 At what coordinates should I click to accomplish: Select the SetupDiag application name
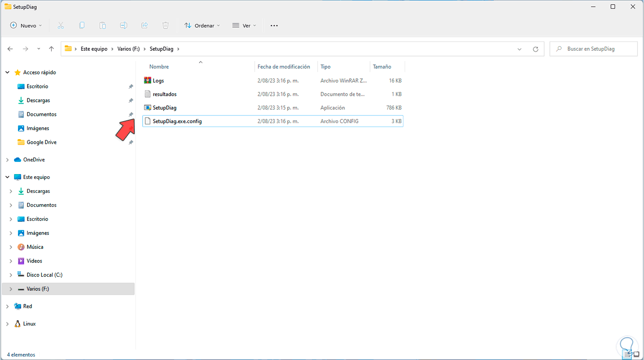click(164, 108)
